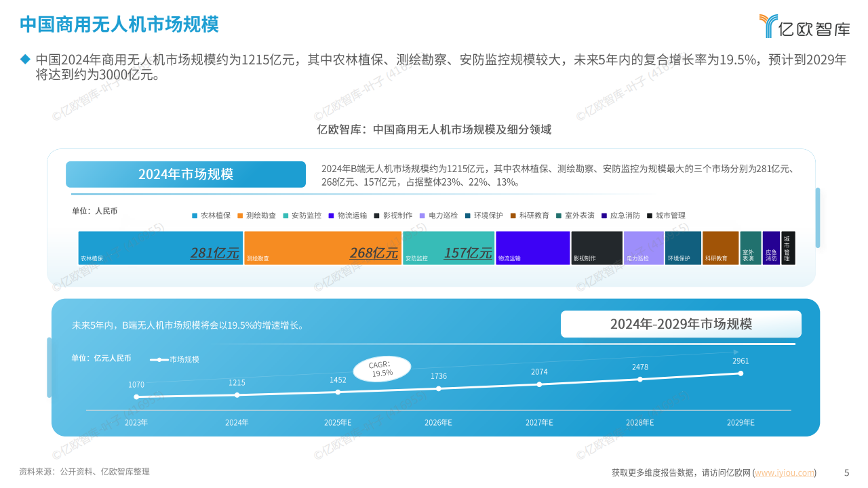The width and height of the screenshot is (868, 488).
Task: Click the 科研教育 legend color square
Action: click(513, 216)
